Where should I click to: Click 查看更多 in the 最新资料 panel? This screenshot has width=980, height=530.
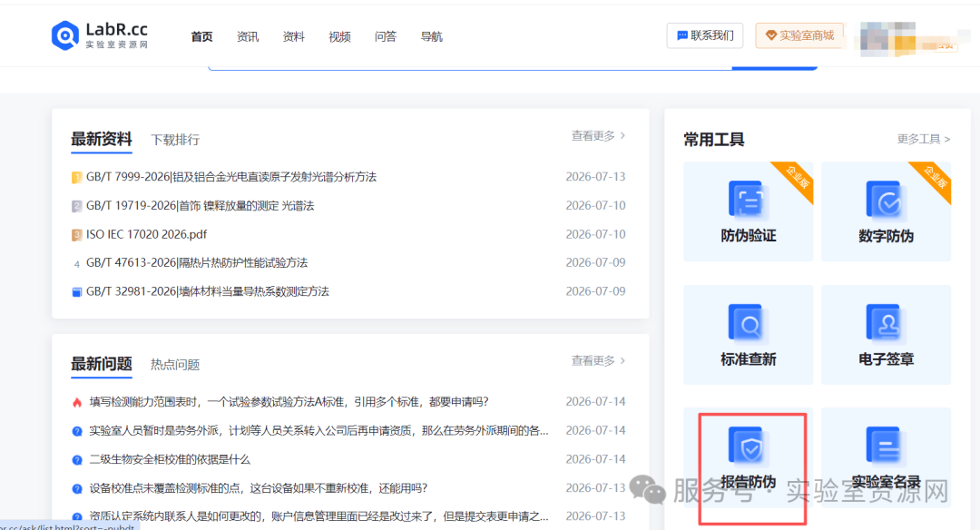(598, 135)
